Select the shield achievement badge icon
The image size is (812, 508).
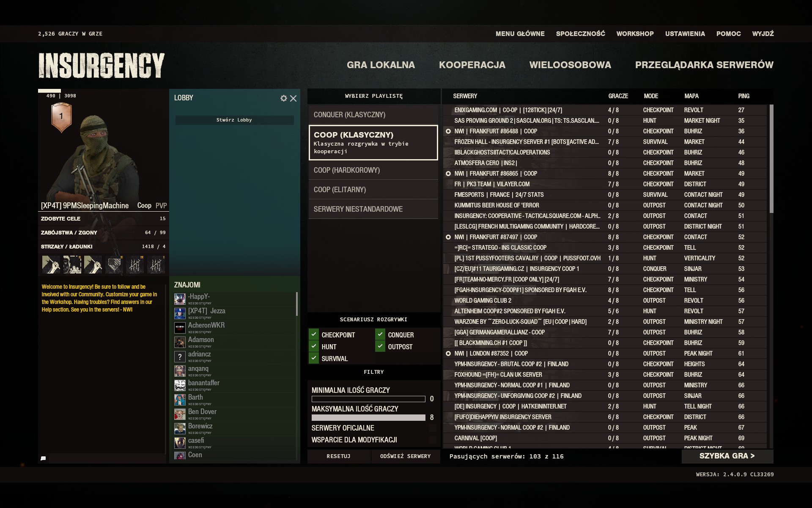[114, 265]
